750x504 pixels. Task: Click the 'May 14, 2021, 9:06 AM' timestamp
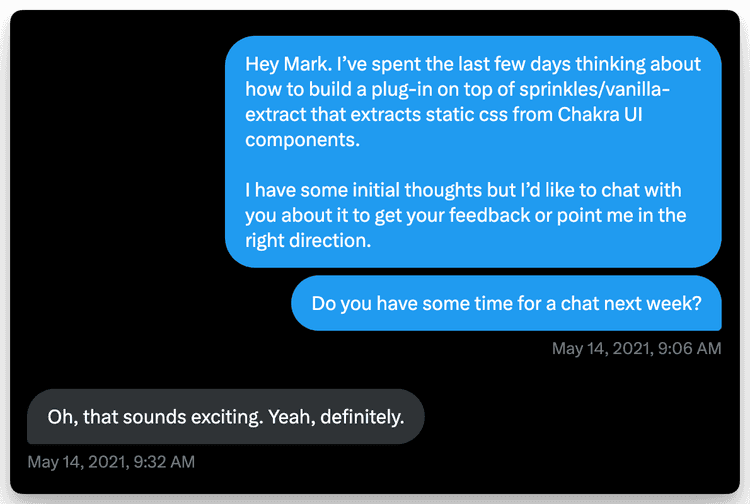(636, 349)
